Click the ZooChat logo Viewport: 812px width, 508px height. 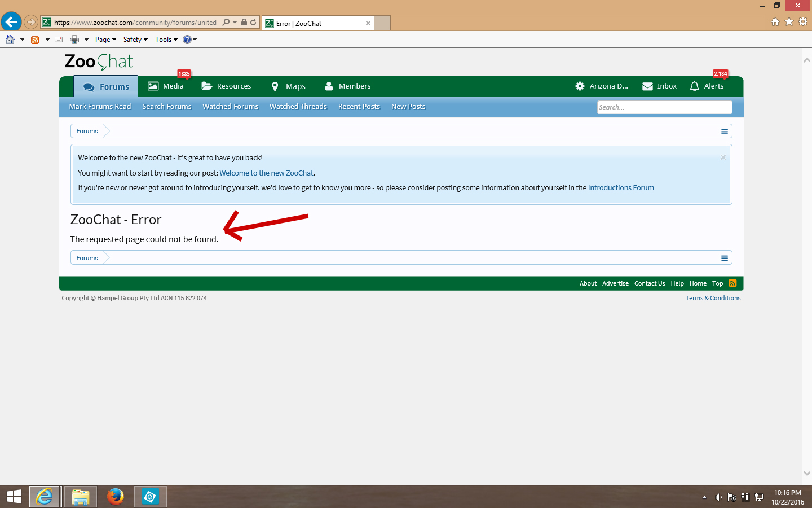tap(99, 61)
